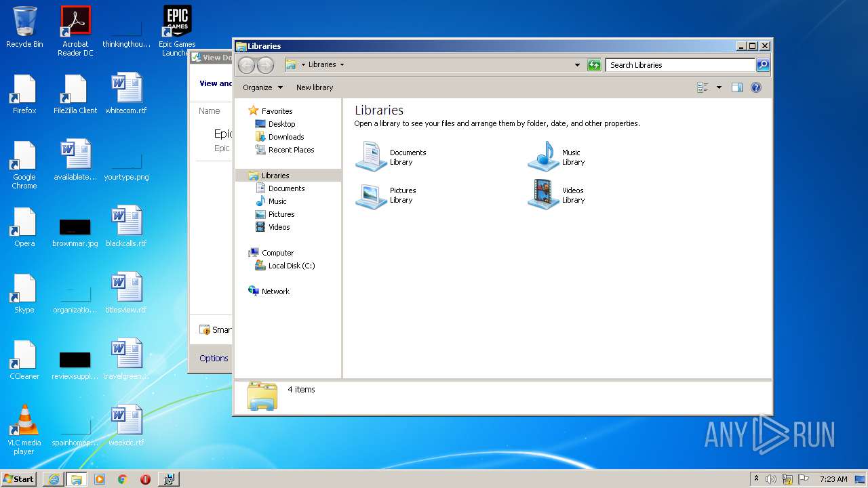Open Windows Media Player from taskbar
Viewport: 868px width, 488px height.
[x=100, y=479]
